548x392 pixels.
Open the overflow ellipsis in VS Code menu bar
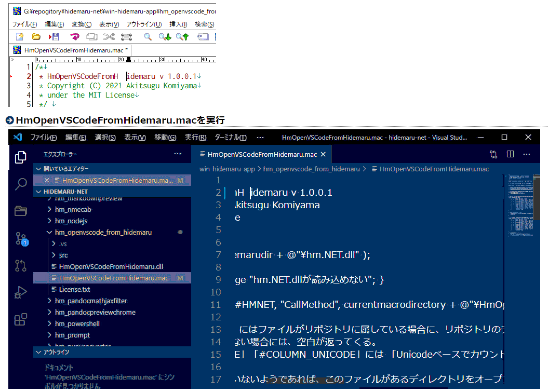260,137
